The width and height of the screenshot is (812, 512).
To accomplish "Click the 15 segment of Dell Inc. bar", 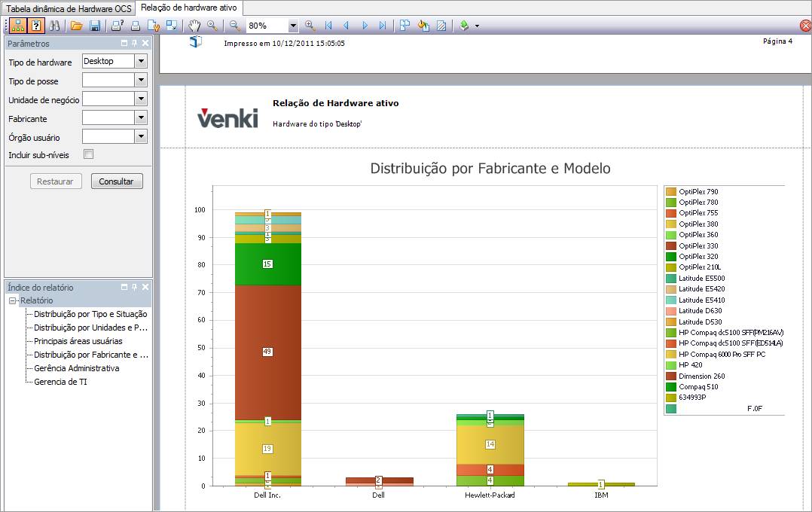I will pyautogui.click(x=267, y=264).
